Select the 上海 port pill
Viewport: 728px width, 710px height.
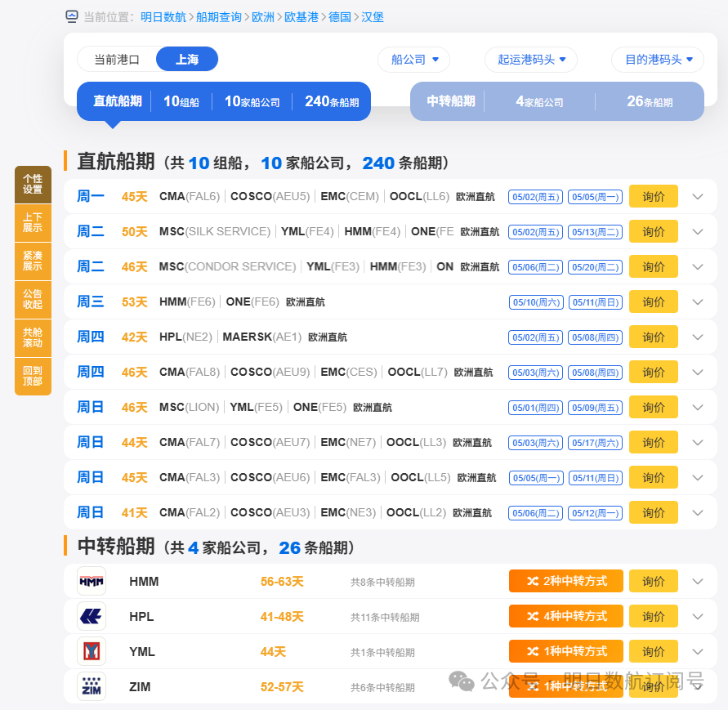[187, 59]
